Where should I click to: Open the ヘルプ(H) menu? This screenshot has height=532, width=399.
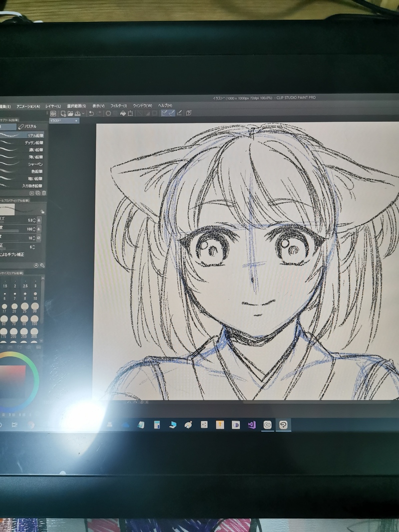(165, 105)
